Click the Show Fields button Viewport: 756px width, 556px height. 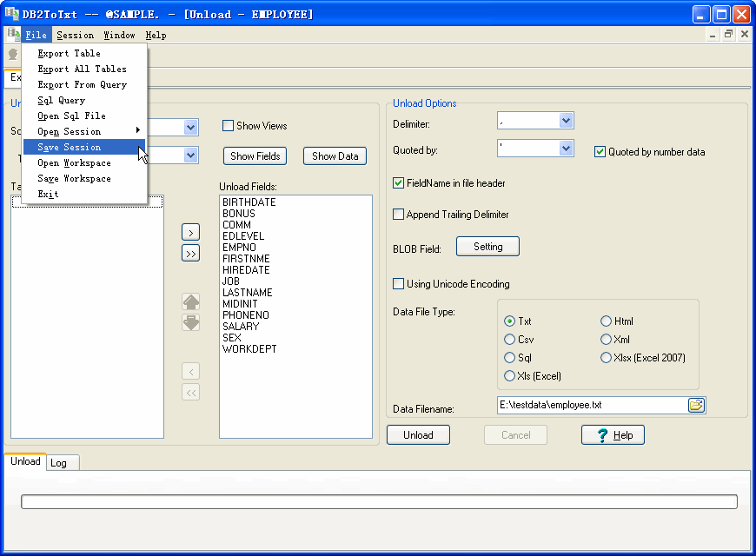(x=255, y=156)
